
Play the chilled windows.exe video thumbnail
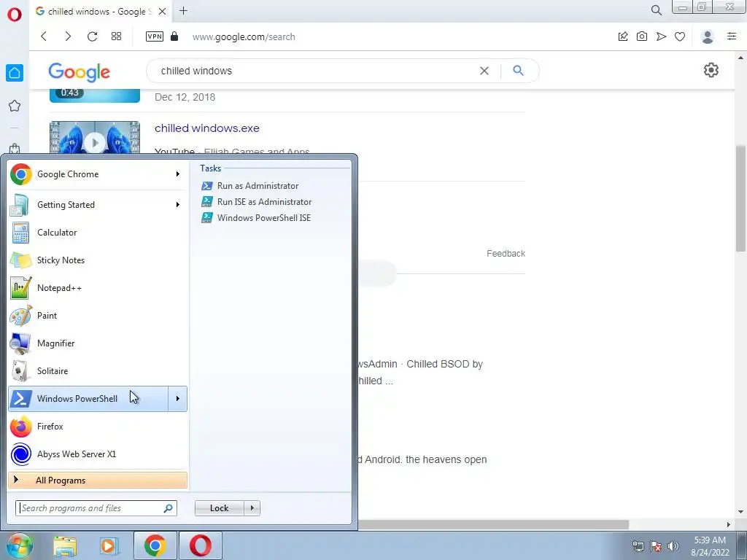coord(95,137)
